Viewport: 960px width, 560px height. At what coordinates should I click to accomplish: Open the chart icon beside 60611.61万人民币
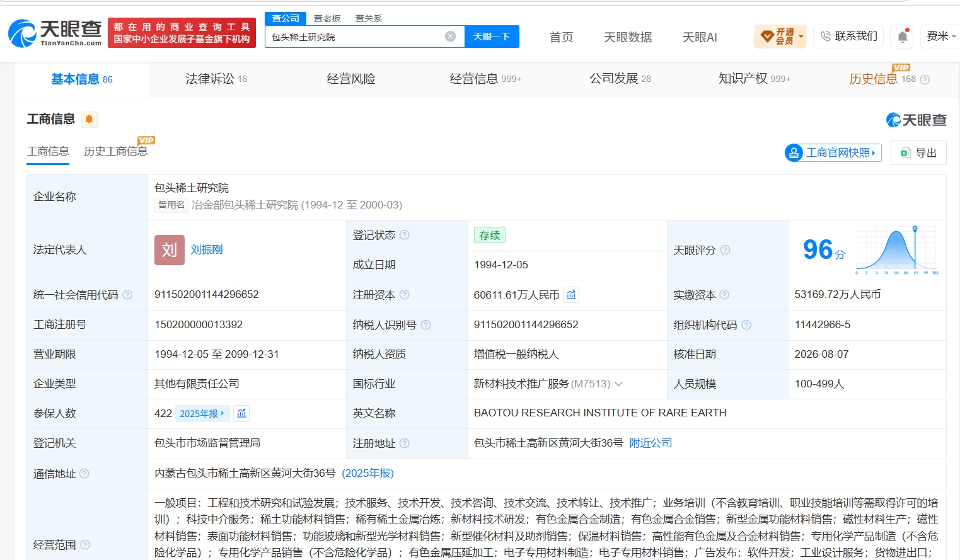[x=571, y=295]
